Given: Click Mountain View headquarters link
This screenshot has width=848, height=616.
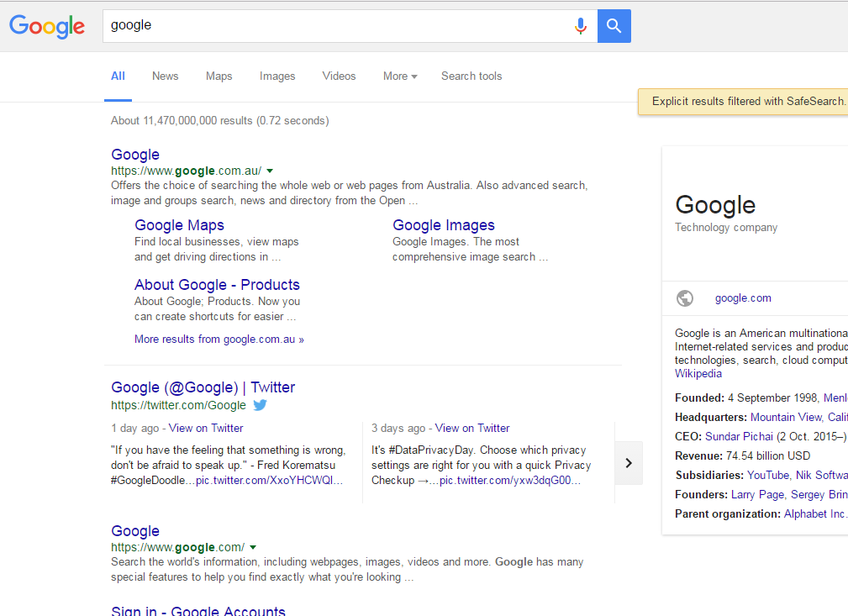Looking at the screenshot, I should [x=787, y=418].
